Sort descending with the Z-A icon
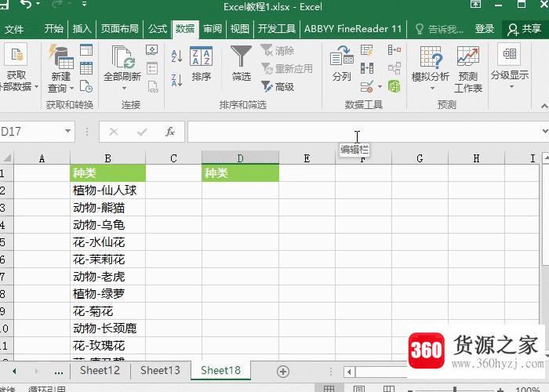This screenshot has width=549, height=392. pyautogui.click(x=176, y=80)
